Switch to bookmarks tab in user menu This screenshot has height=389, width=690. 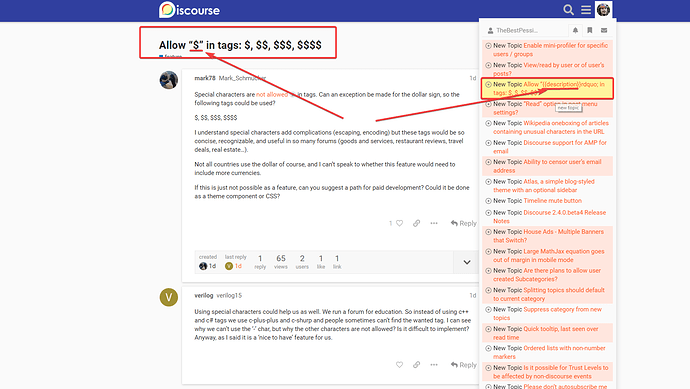coord(590,30)
